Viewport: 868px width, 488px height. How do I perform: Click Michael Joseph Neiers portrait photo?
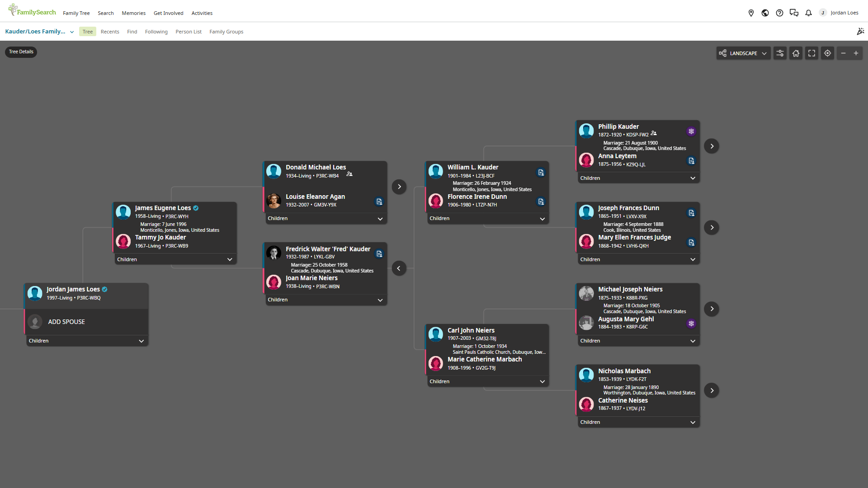(x=586, y=294)
